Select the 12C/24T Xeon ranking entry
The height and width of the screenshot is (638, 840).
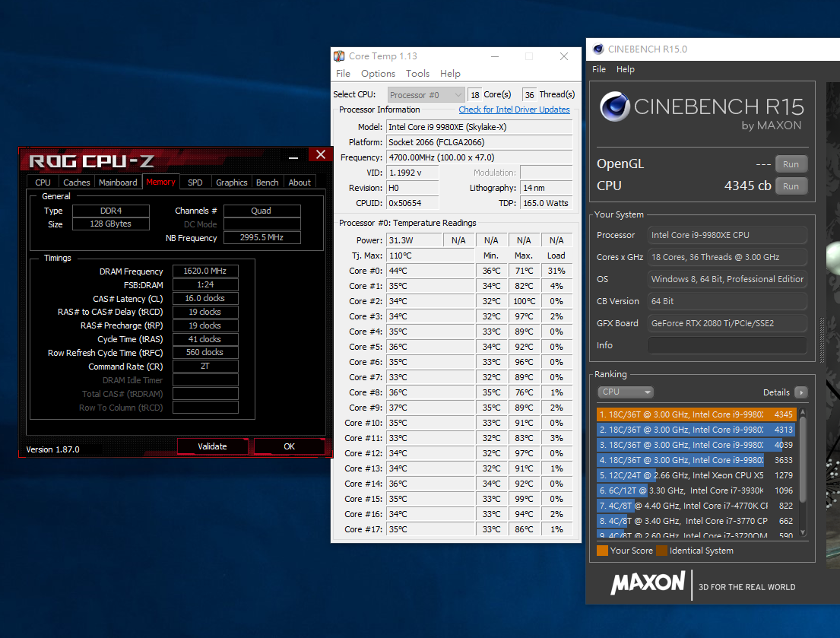(696, 475)
